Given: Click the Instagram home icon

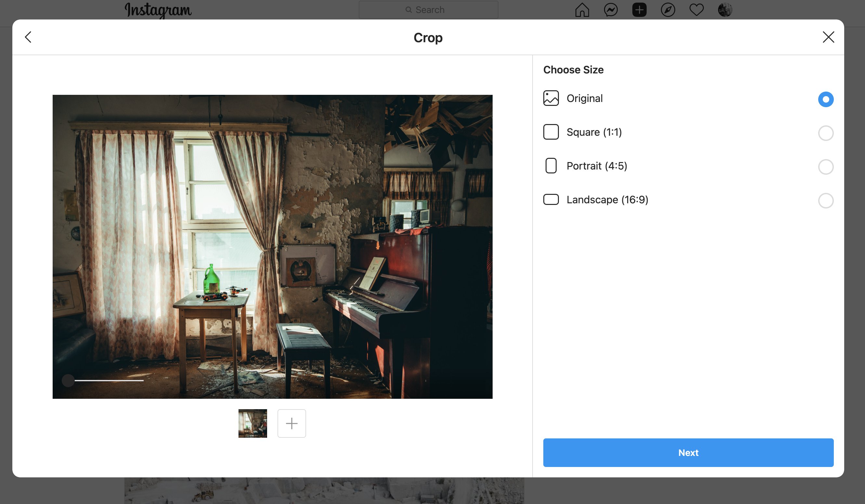Looking at the screenshot, I should [x=580, y=10].
